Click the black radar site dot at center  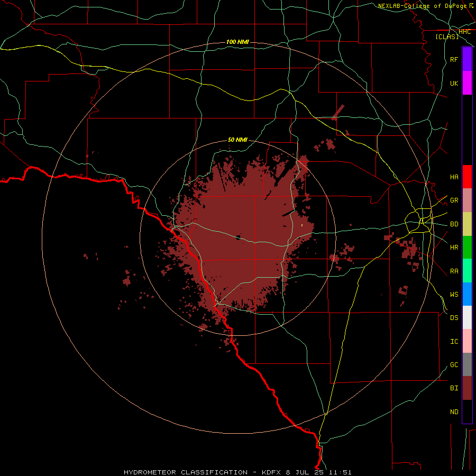click(x=239, y=237)
